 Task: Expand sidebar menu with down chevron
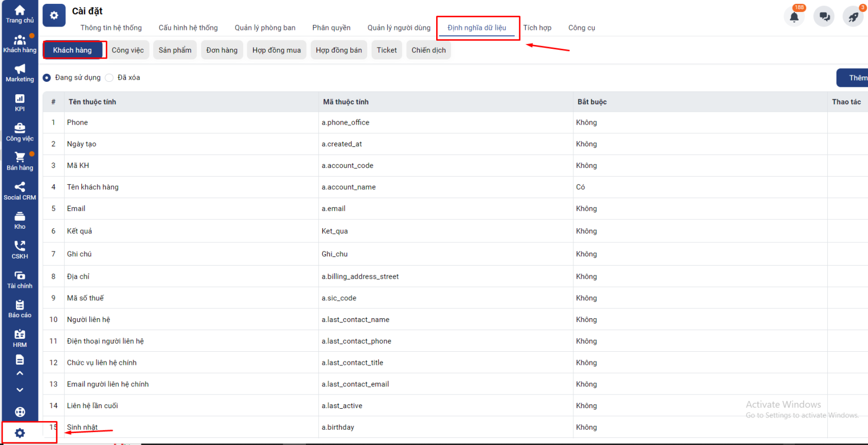pos(20,390)
